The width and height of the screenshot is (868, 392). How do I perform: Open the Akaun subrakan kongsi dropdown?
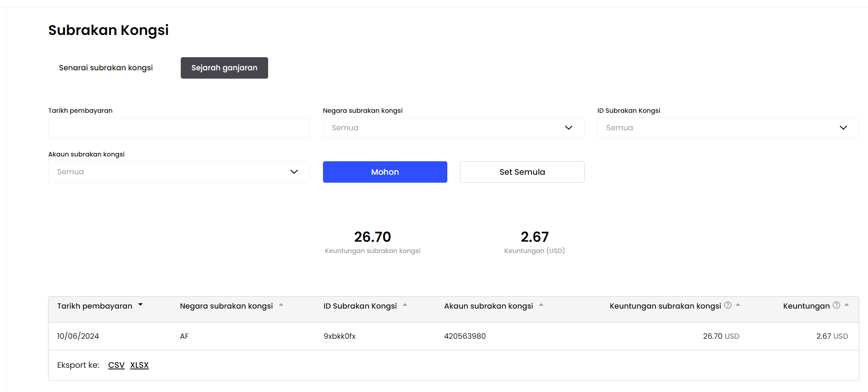coord(179,172)
